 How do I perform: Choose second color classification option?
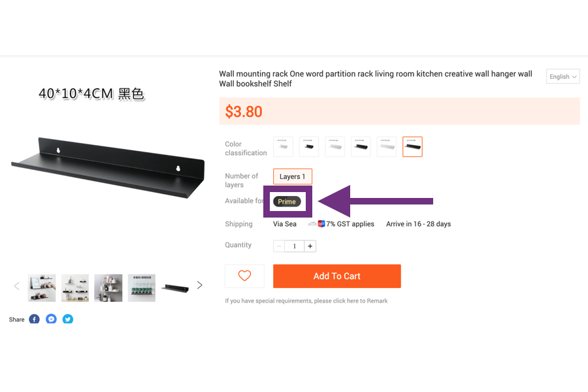[309, 146]
